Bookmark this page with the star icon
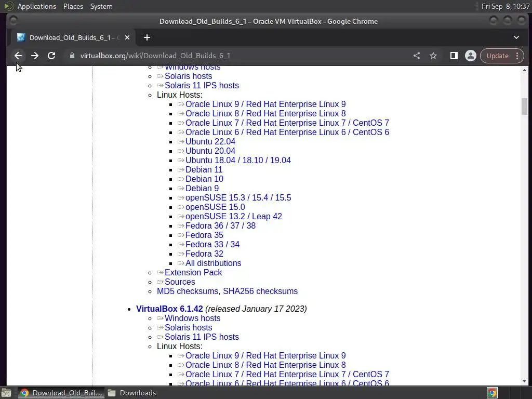This screenshot has height=399, width=532. point(433,56)
